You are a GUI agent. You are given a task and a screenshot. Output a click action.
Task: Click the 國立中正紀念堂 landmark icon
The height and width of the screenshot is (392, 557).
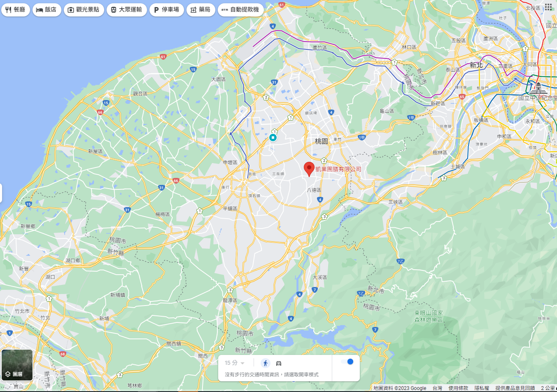(x=538, y=88)
